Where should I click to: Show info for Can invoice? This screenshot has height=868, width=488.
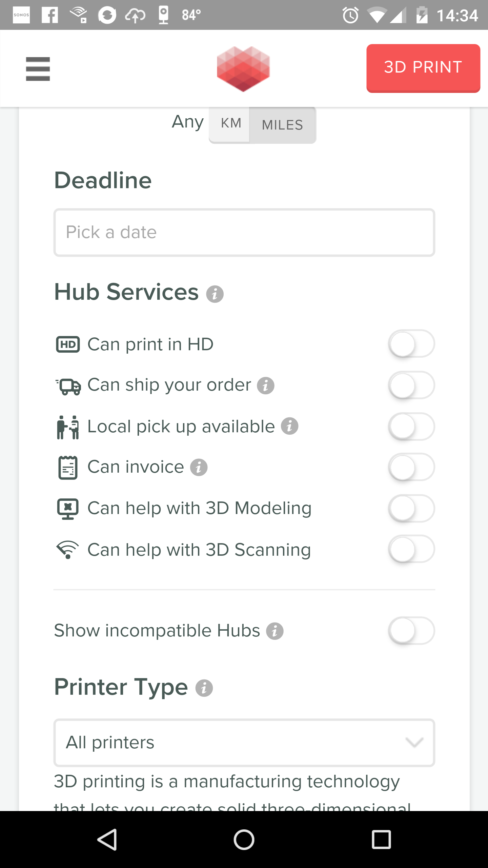click(x=199, y=468)
